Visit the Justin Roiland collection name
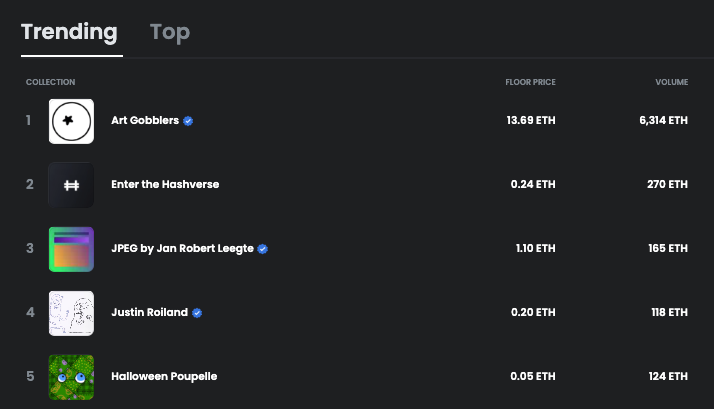 click(x=150, y=312)
